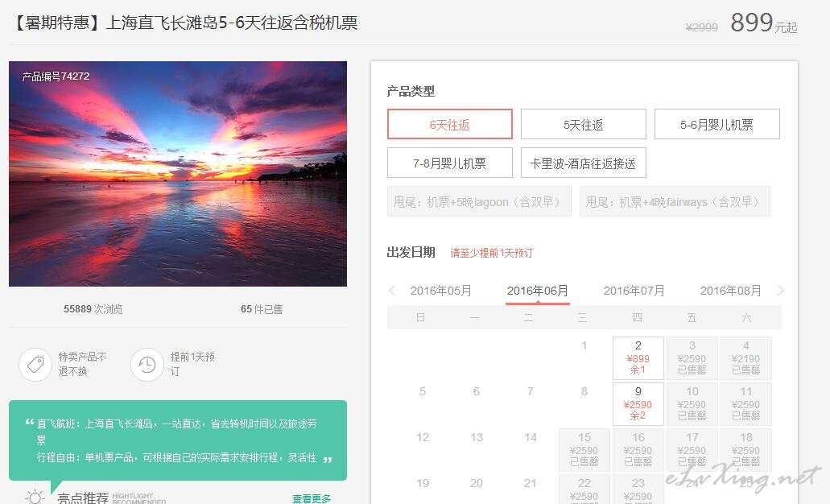The width and height of the screenshot is (830, 504).
Task: Pick June 2 departure at ¥899
Action: click(638, 358)
